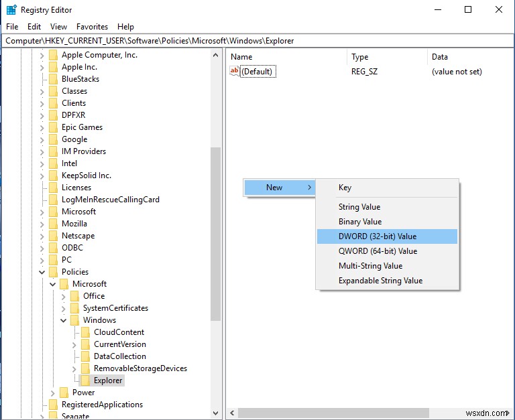
Task: Choose DWORD (32-bit) Value from submenu
Action: coord(387,236)
